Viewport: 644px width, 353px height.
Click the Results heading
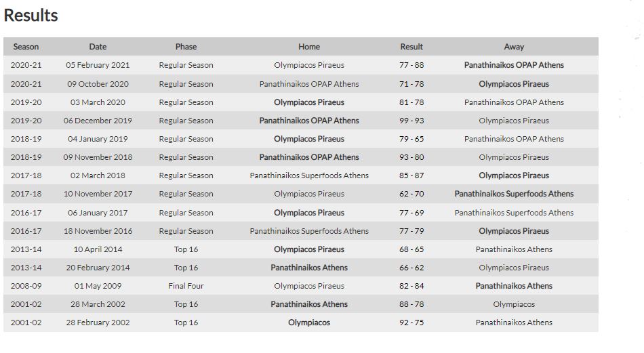(x=31, y=16)
